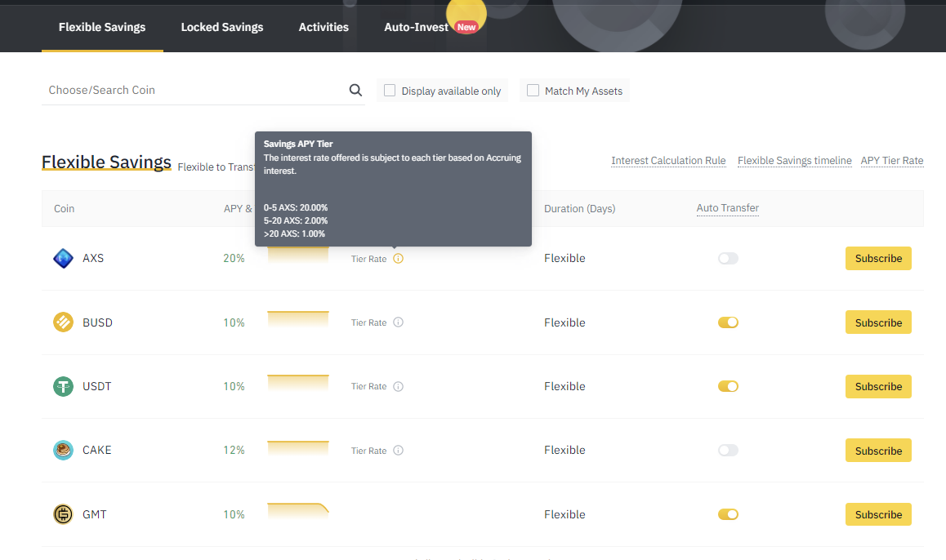Open the Interest Calculation Rule link
This screenshot has height=560, width=946.
pos(668,161)
